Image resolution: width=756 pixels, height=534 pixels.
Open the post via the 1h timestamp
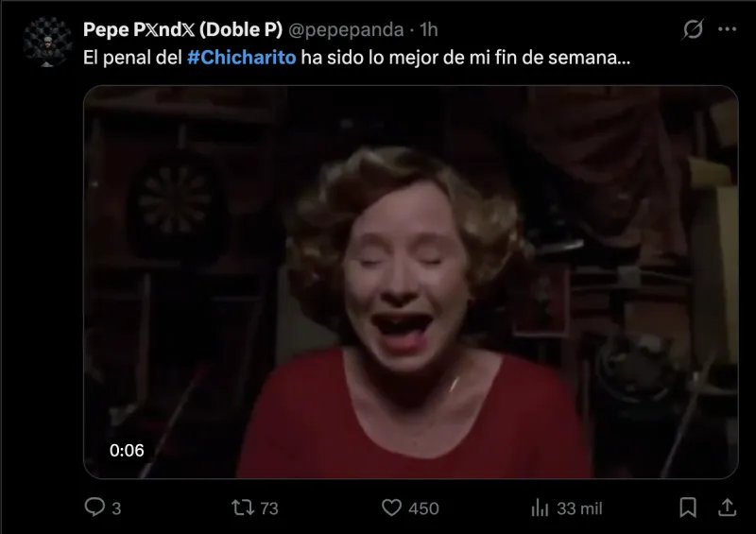(x=429, y=30)
